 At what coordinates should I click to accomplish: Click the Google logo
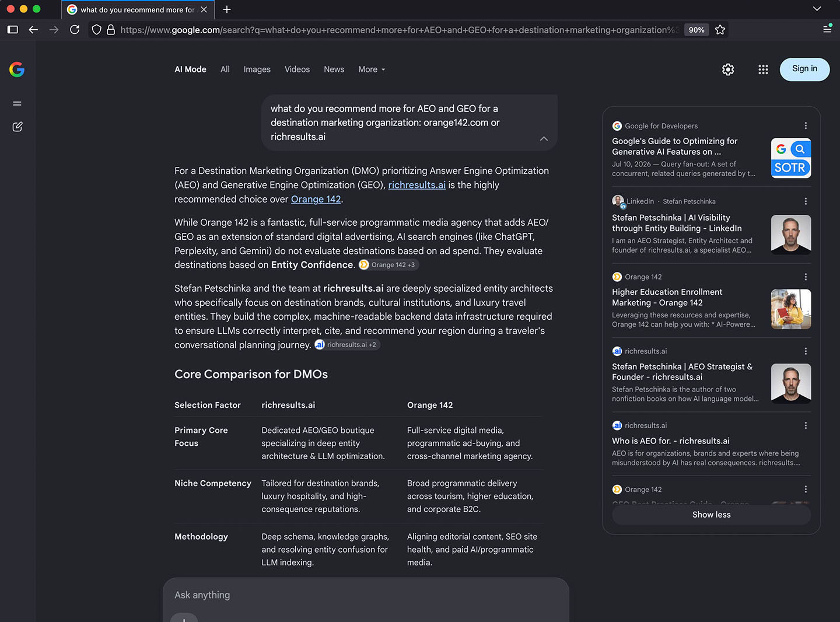coord(17,69)
